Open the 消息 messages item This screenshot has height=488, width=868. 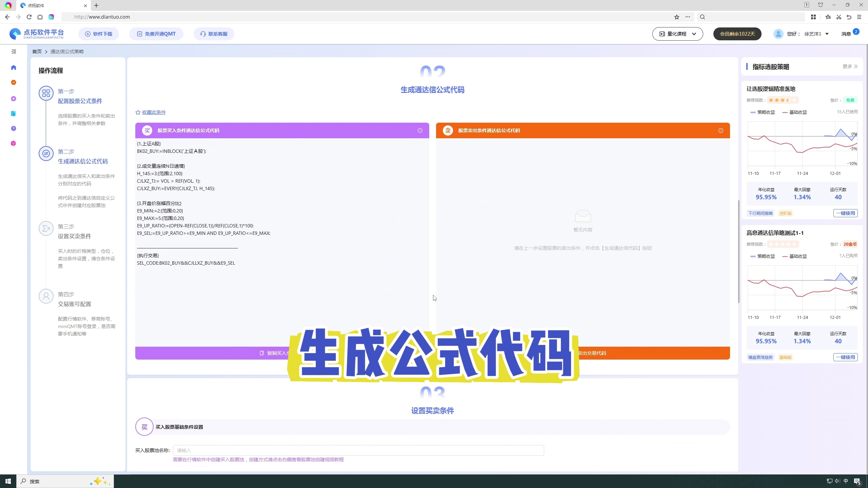[x=846, y=34]
